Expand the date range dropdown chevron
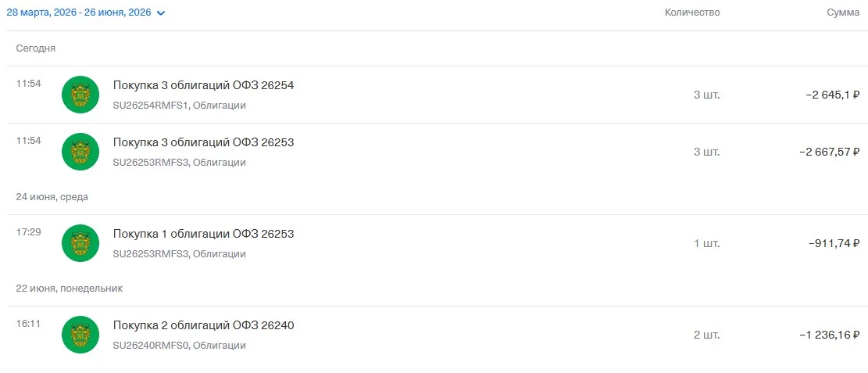 click(x=161, y=13)
